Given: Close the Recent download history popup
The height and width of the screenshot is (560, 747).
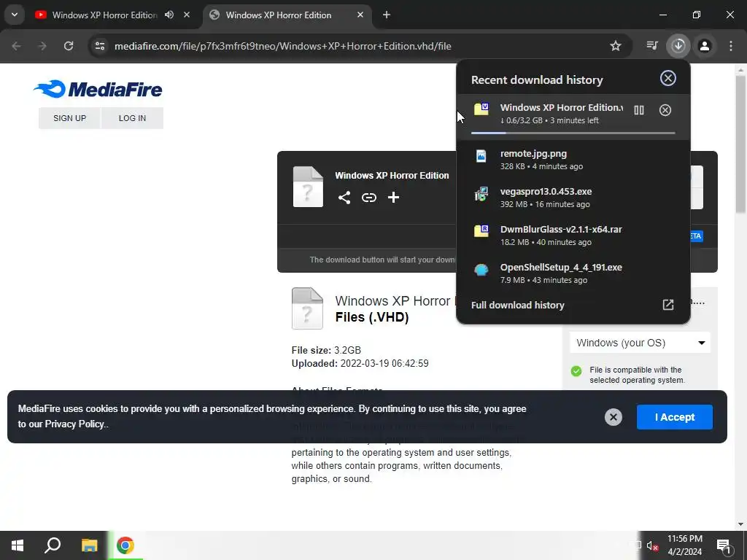Looking at the screenshot, I should pos(668,78).
